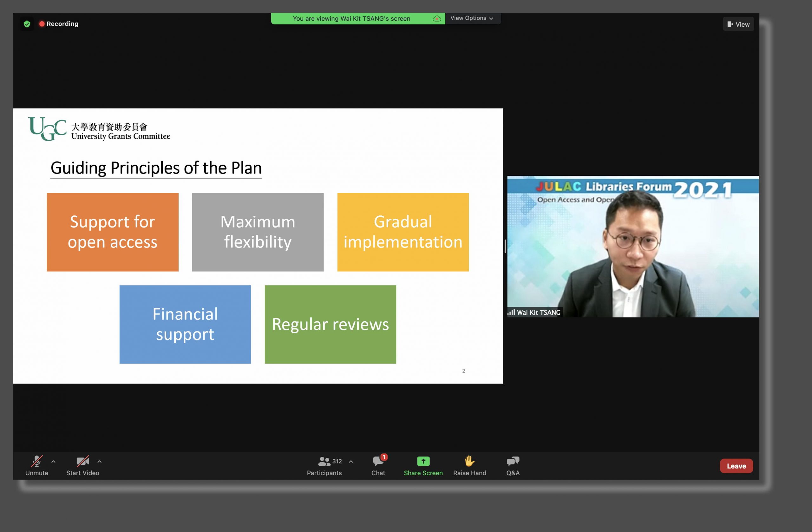Expand the video options caret beside Start Video
This screenshot has width=812, height=532.
99,461
